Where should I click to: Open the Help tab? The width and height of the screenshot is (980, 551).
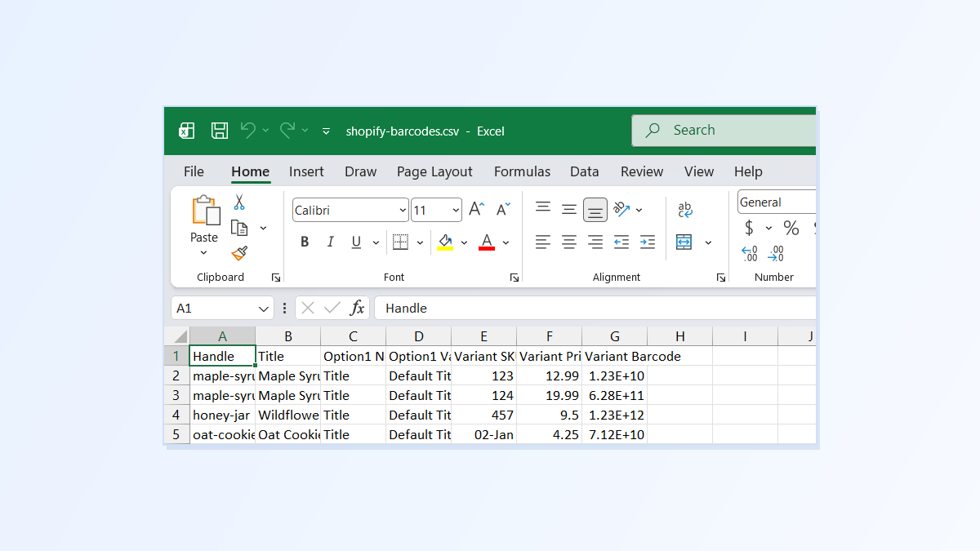748,171
